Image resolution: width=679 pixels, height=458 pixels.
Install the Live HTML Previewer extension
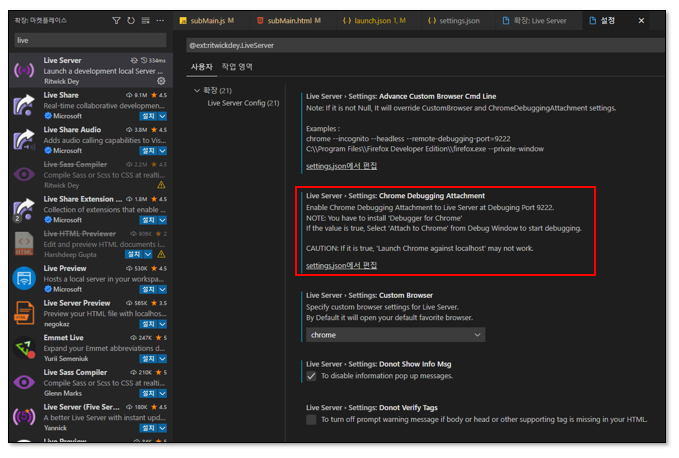tap(134, 255)
